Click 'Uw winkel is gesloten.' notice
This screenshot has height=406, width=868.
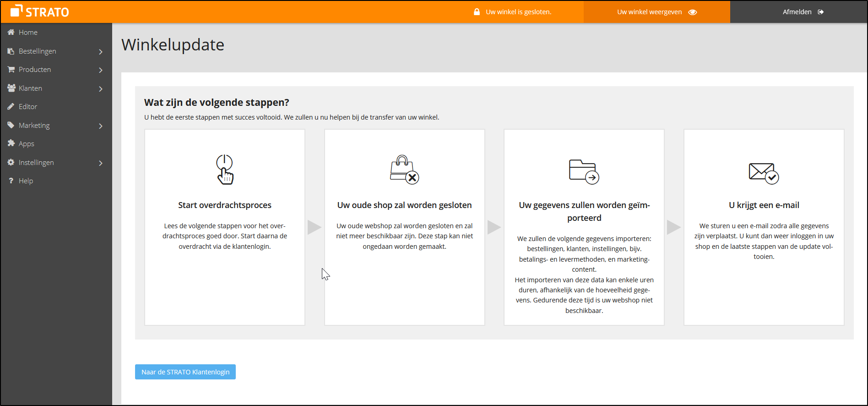(x=518, y=12)
